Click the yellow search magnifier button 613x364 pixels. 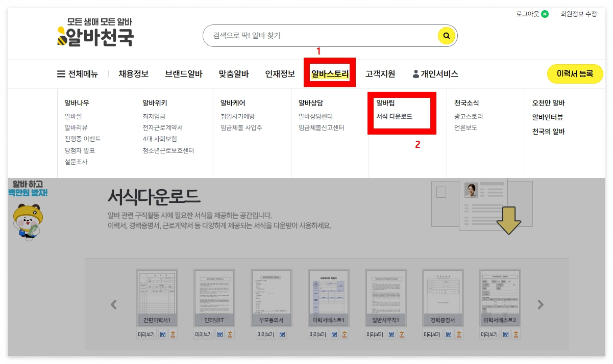click(446, 36)
